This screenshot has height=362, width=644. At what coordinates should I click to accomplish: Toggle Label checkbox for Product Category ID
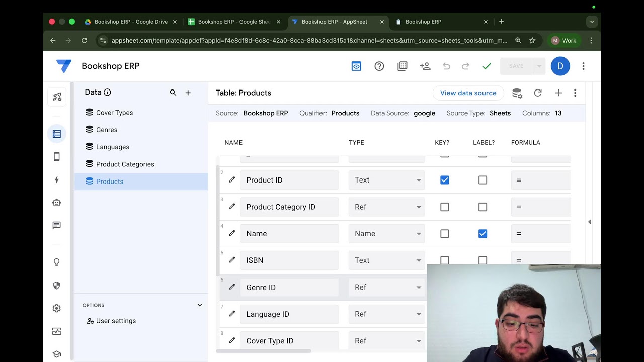pos(483,207)
